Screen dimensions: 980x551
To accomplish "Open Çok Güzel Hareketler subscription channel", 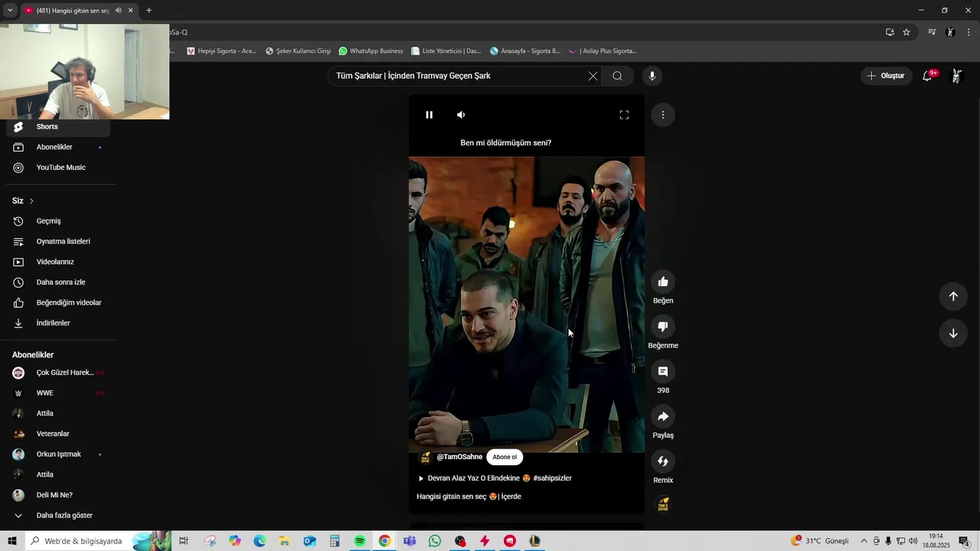I will pos(58,373).
